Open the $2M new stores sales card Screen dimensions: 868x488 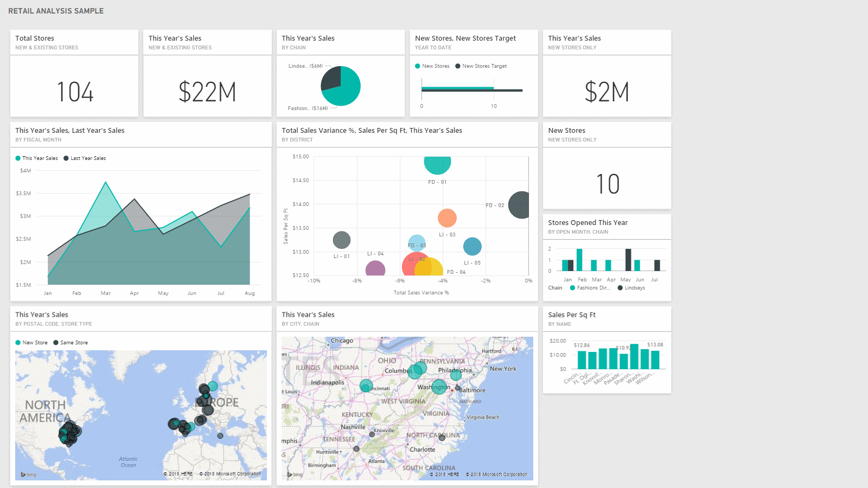coord(607,73)
